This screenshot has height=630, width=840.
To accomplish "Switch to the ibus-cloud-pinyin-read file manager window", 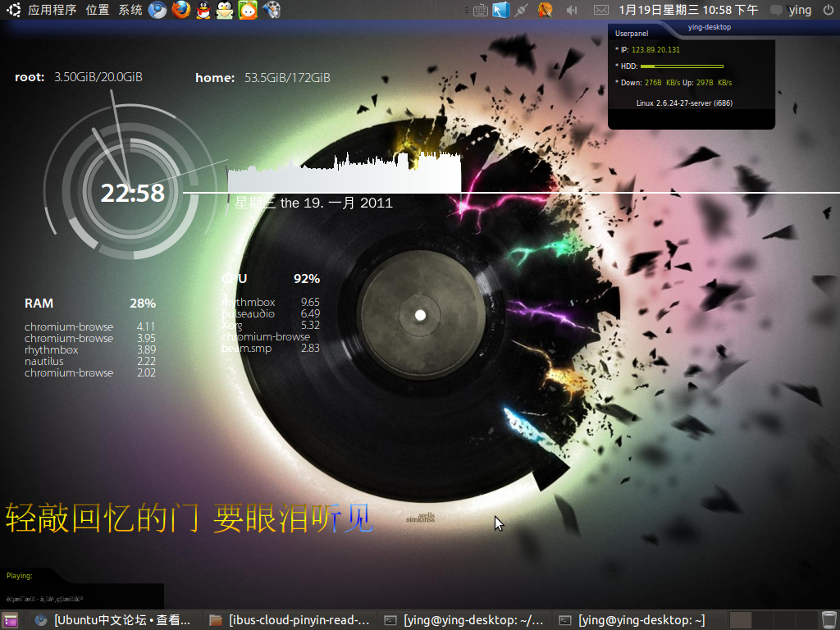I will pos(290,620).
